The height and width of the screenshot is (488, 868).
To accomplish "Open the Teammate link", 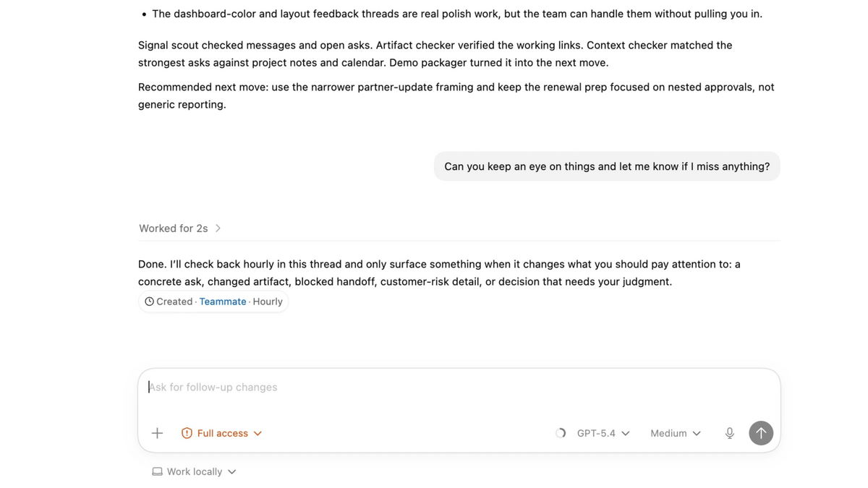I will click(x=223, y=301).
